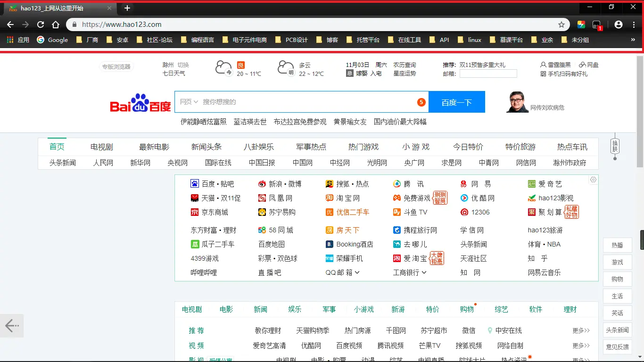Open the 编程语言 bookmark folder
This screenshot has height=362, width=644.
tap(197, 40)
